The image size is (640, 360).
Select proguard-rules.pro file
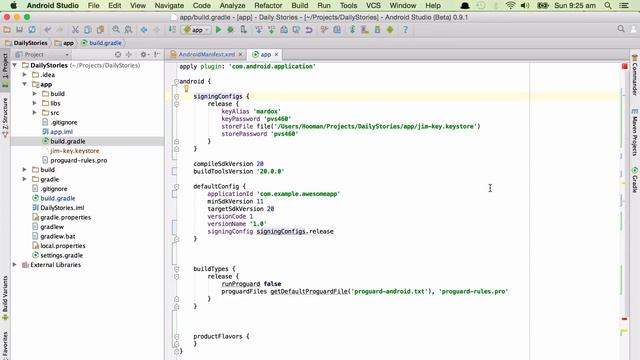pos(79,160)
